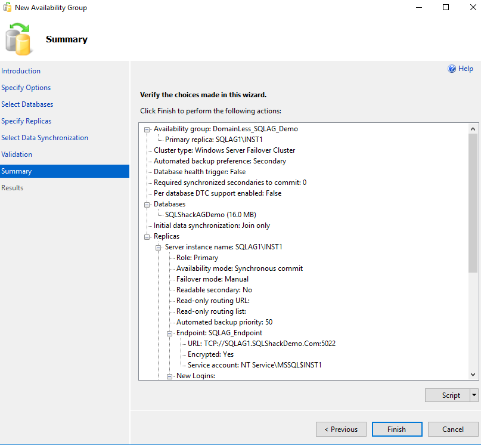The height and width of the screenshot is (448, 481).
Task: Collapse the Availability group DomainLess_SQLAG_Demo node
Action: coord(146,129)
